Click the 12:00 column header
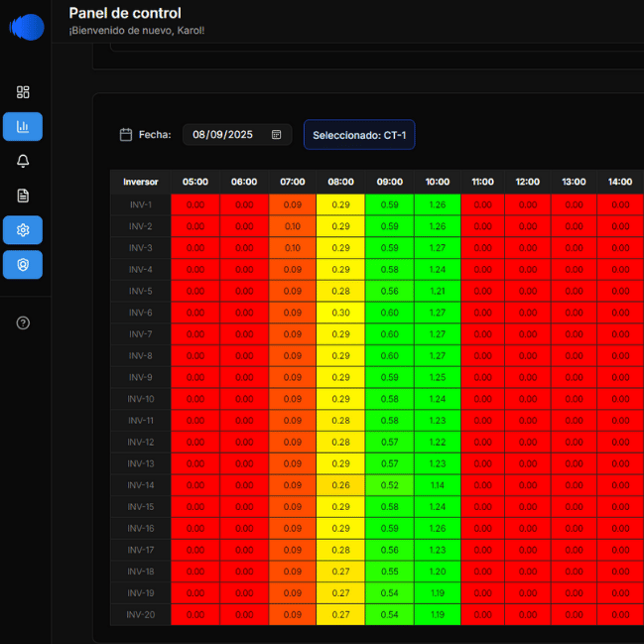The image size is (644, 644). point(528,182)
